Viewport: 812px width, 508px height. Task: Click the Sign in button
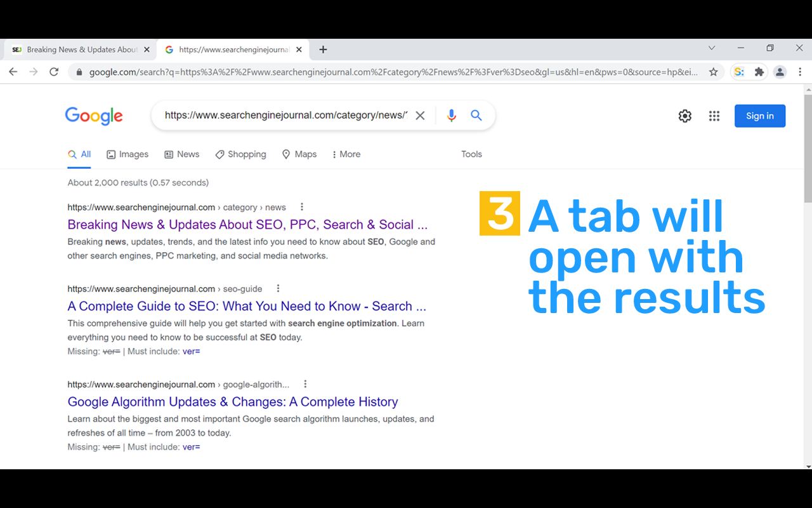(759, 116)
